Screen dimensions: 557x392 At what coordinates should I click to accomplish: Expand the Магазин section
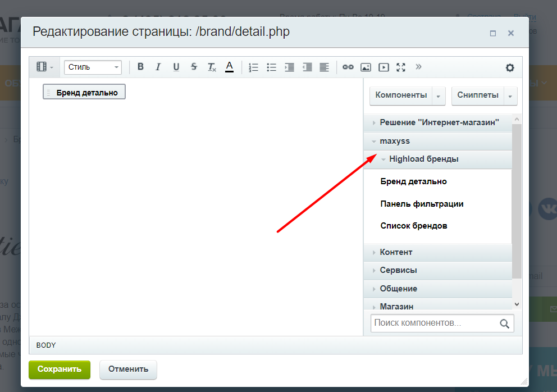(437, 304)
